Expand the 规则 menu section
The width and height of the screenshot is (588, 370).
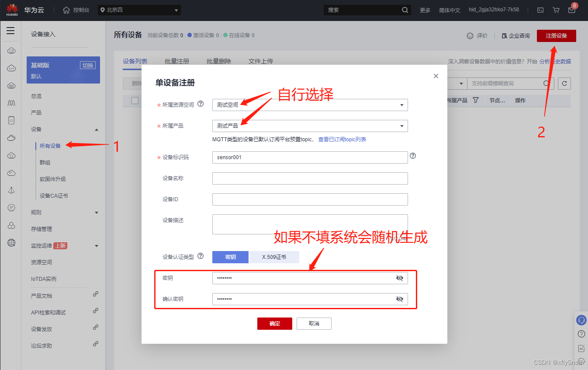(x=97, y=213)
